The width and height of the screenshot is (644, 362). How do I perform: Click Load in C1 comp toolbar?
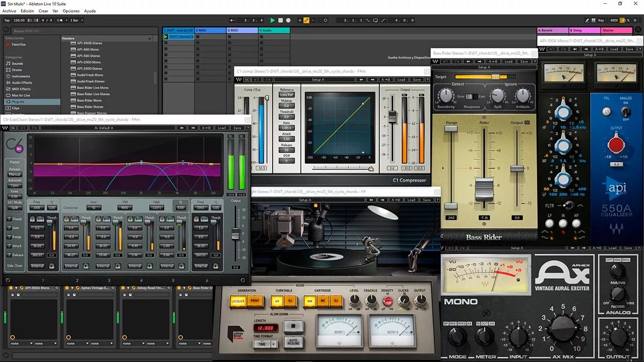(401, 79)
